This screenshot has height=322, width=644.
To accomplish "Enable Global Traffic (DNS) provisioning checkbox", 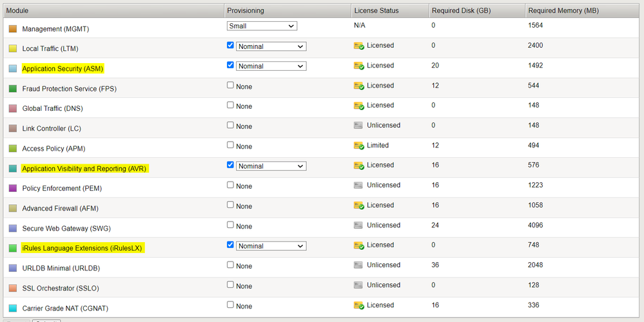I will [231, 106].
